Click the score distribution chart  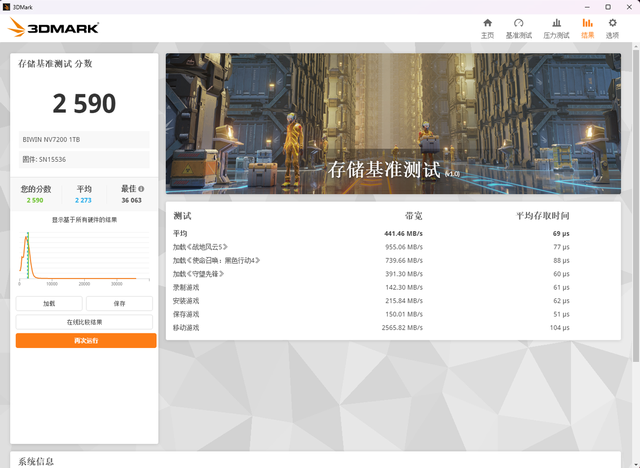coord(84,257)
